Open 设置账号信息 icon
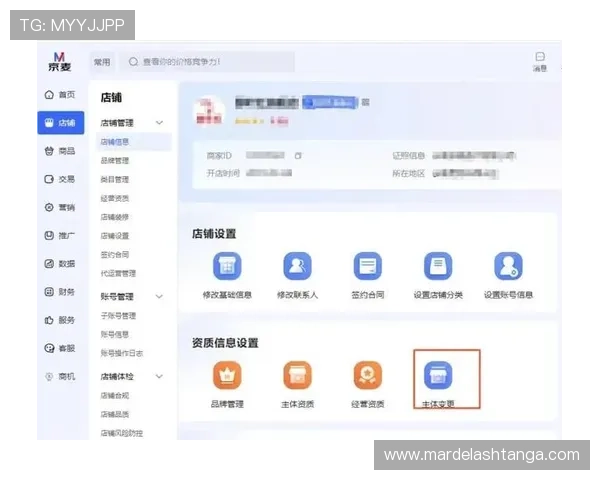Viewport: 600px width, 480px height. point(508,266)
